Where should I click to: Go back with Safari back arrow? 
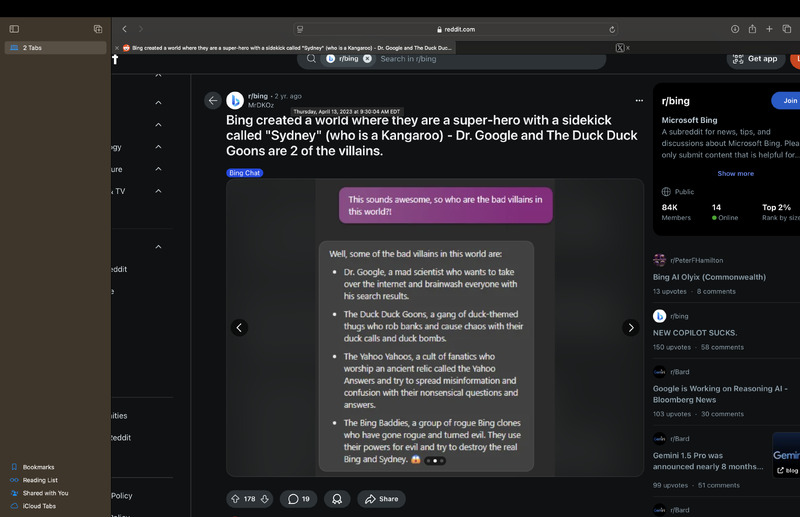pyautogui.click(x=124, y=29)
